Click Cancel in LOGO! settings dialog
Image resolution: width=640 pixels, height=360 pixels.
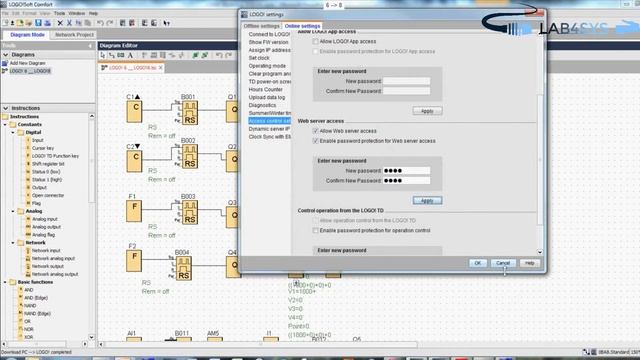[503, 263]
